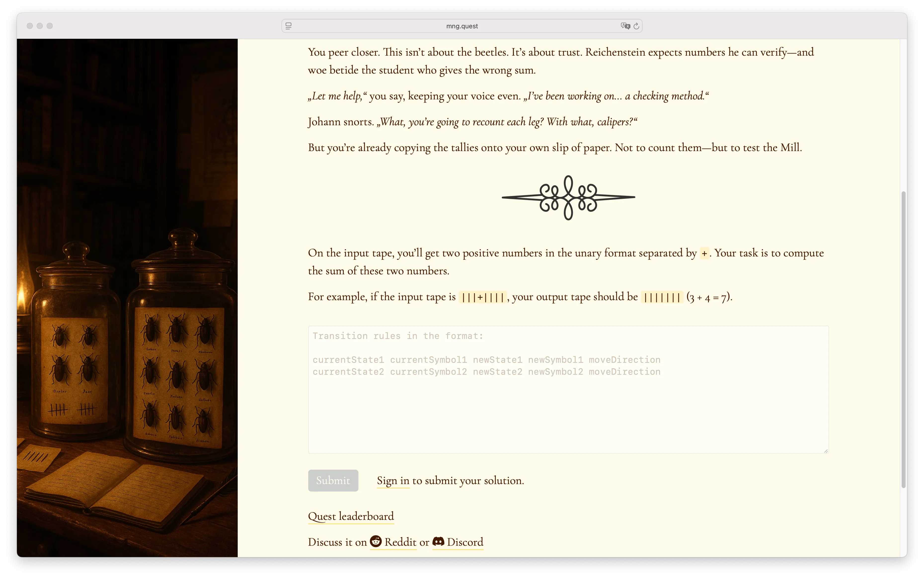This screenshot has height=578, width=924.
Task: Open the Quest leaderboard link
Action: coord(351,516)
